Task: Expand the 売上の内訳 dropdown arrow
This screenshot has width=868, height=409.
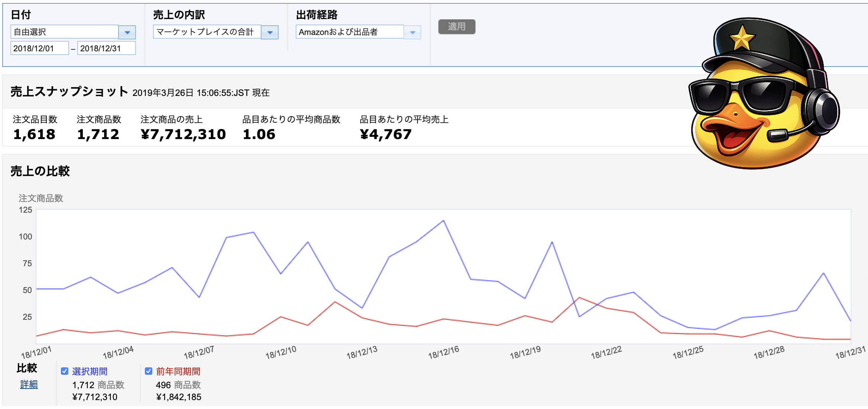Action: pyautogui.click(x=270, y=32)
